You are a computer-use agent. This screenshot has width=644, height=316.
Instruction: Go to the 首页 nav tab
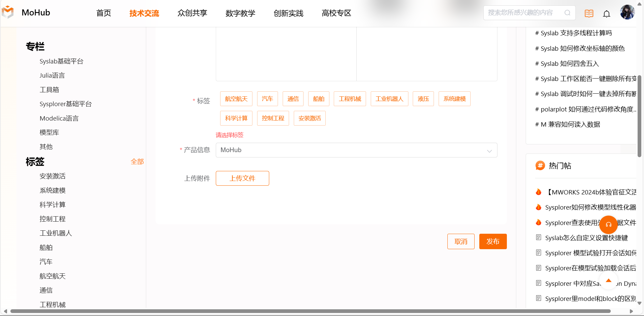(104, 13)
